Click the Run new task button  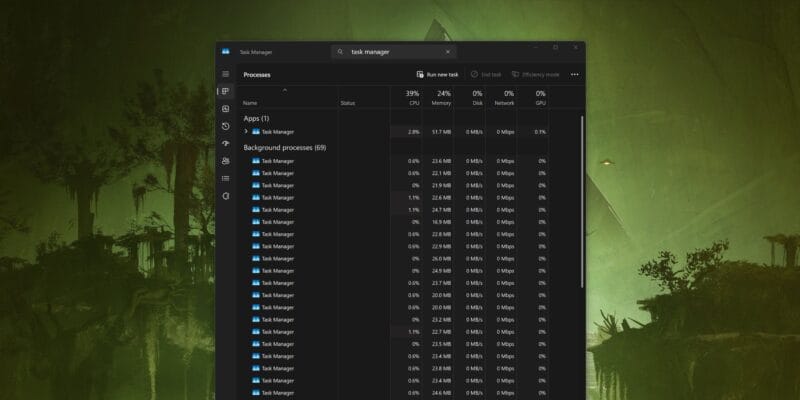437,74
